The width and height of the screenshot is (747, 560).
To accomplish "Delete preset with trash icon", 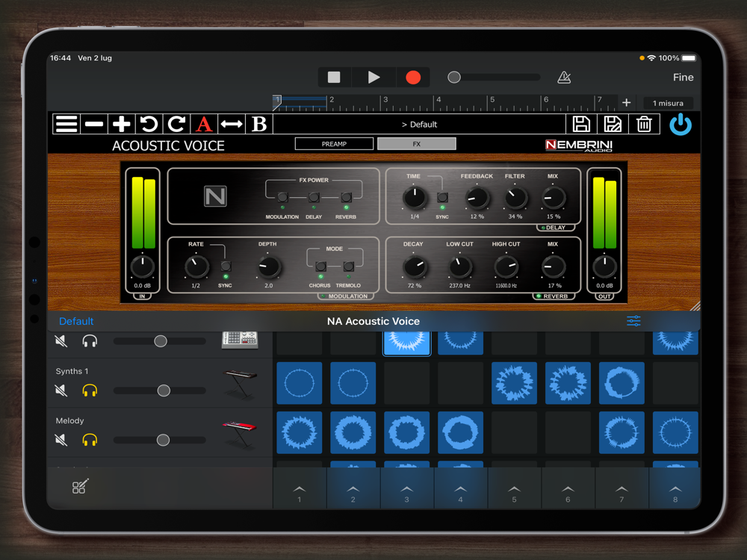I will click(x=644, y=124).
